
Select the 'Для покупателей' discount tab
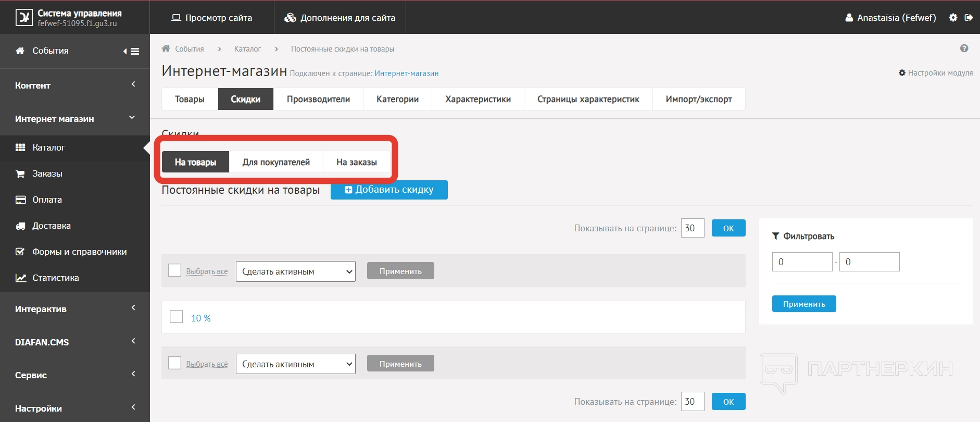pyautogui.click(x=276, y=162)
